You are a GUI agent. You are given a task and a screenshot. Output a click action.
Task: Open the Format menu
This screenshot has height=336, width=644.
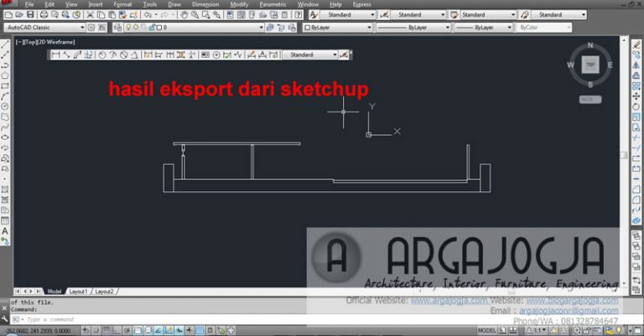pyautogui.click(x=122, y=4)
